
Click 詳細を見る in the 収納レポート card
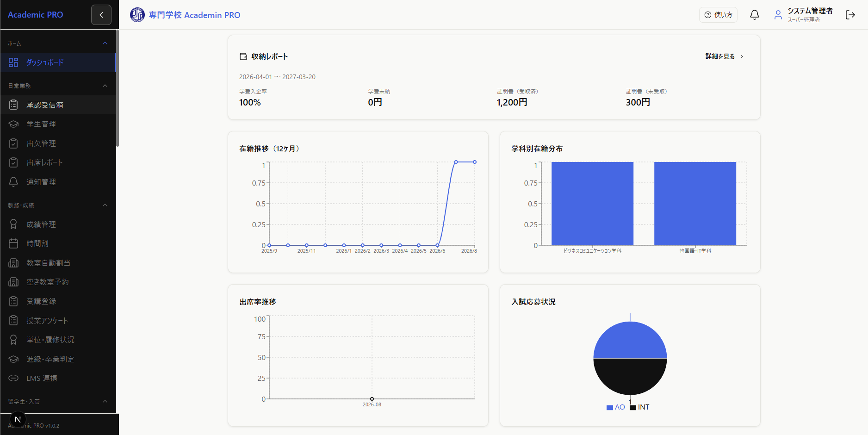[724, 56]
